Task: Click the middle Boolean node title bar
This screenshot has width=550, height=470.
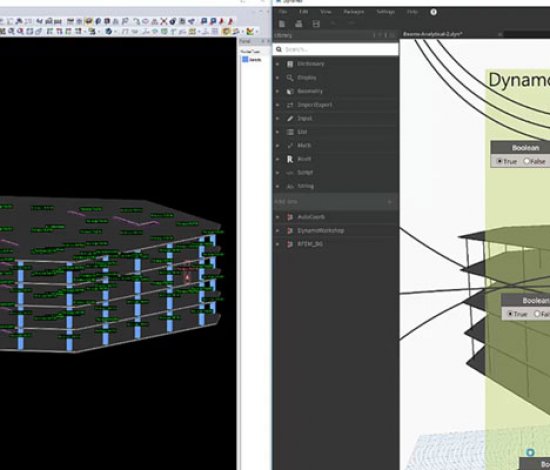Action: 525,301
